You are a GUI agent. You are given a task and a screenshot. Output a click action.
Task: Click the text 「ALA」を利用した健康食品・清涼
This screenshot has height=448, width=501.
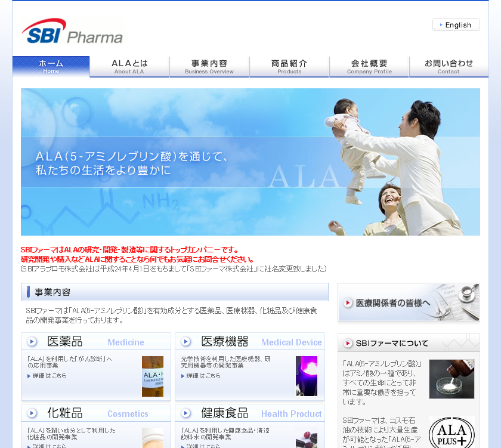225,434
